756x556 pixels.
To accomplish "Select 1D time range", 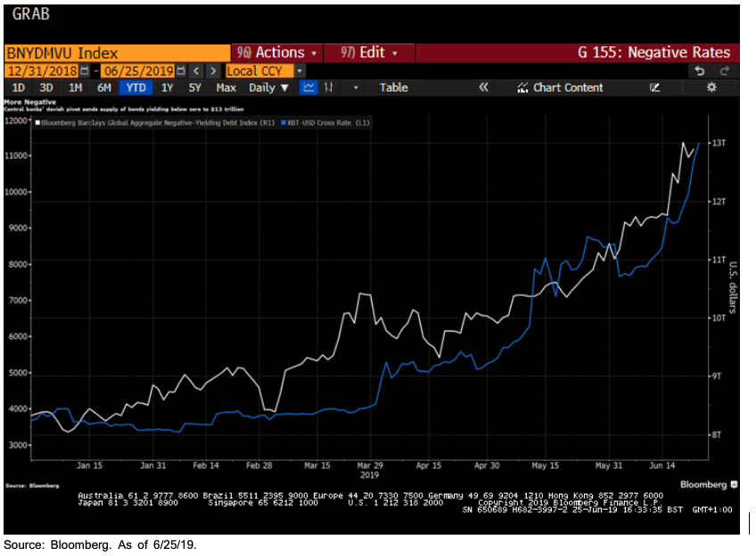I will click(x=19, y=87).
